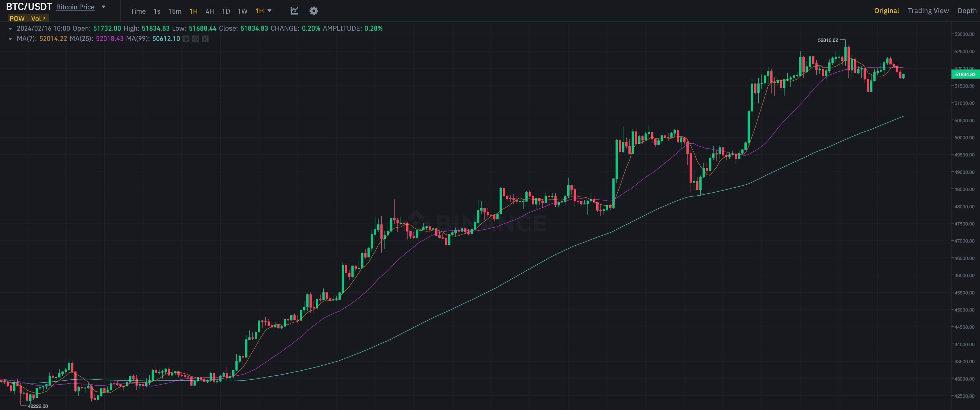
Task: Switch to the Trading View tab
Action: 928,11
